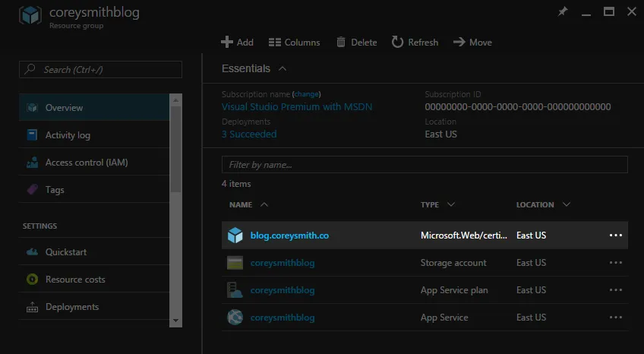Click the Deployments upload icon
644x354 pixels.
32,307
